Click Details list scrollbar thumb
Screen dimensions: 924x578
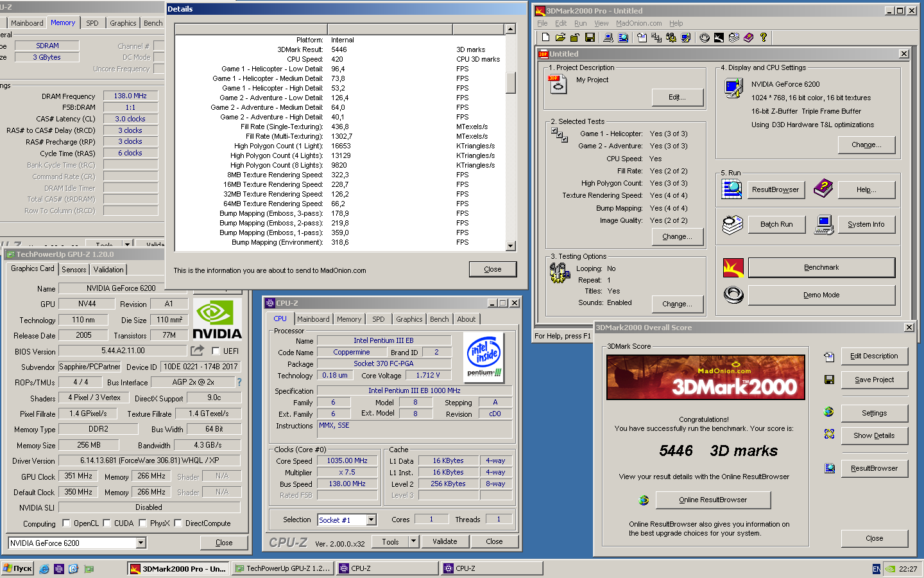point(511,83)
